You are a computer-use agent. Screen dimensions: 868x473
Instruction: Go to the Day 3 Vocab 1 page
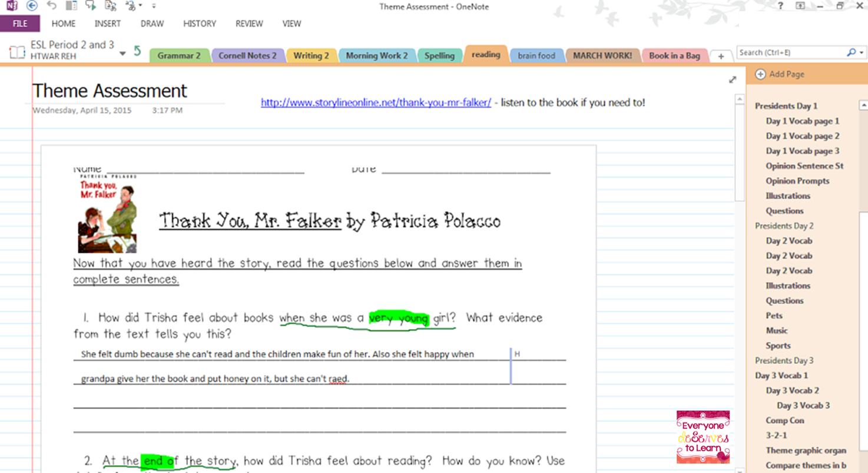point(781,375)
